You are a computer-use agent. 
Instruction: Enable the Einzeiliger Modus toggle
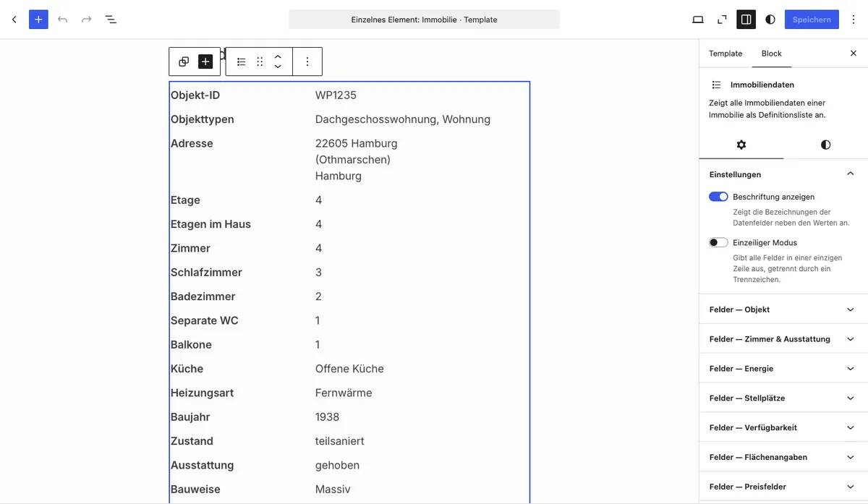pyautogui.click(x=718, y=243)
